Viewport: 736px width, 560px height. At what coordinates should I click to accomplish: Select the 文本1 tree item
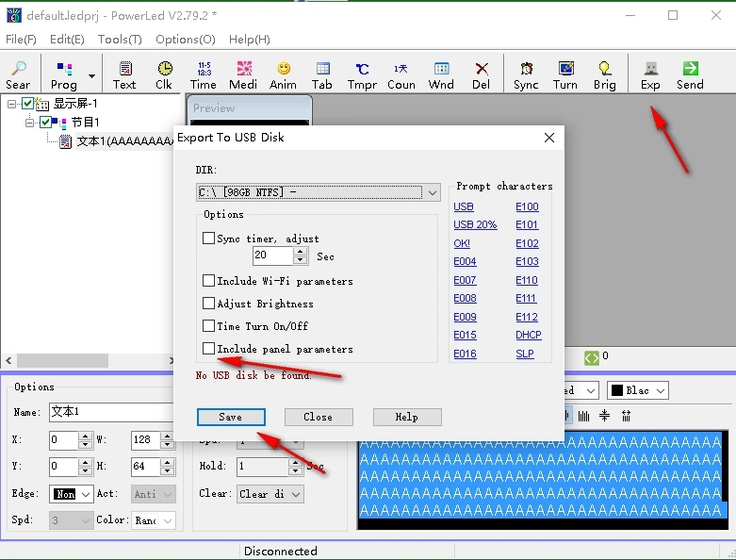click(x=124, y=141)
